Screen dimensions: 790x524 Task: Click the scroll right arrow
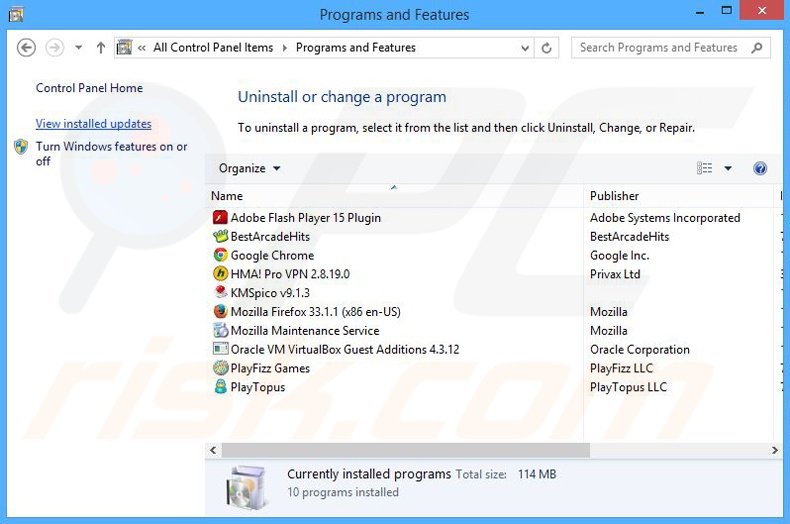click(x=775, y=450)
